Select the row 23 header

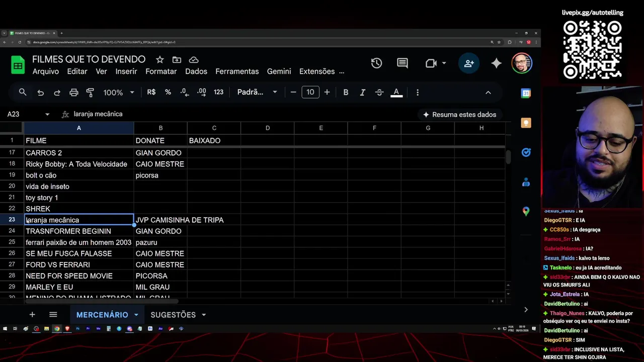[12, 220]
